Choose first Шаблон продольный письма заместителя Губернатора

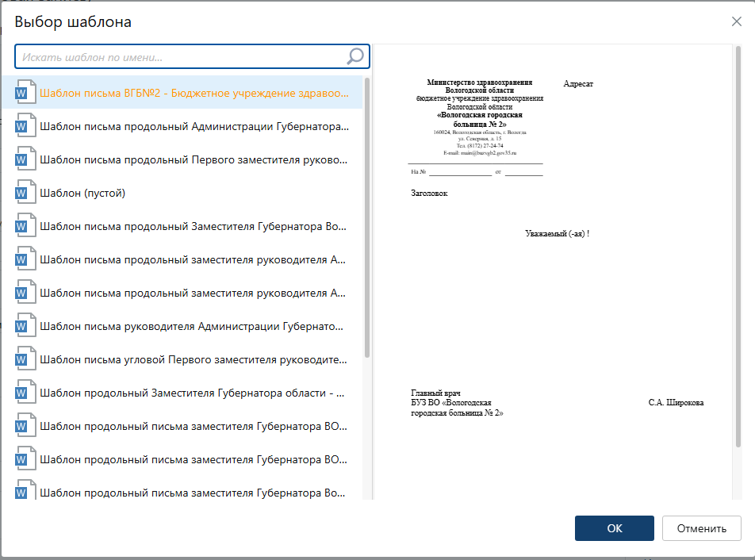[192, 426]
